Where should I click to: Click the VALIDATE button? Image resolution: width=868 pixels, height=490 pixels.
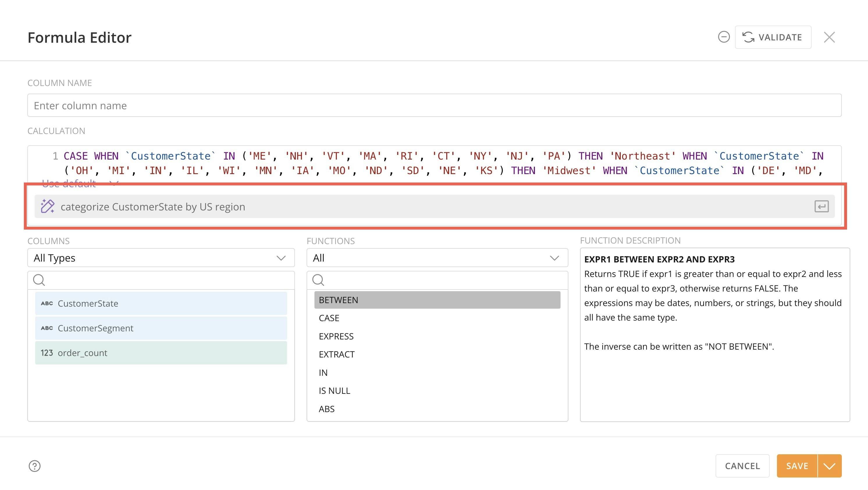773,37
